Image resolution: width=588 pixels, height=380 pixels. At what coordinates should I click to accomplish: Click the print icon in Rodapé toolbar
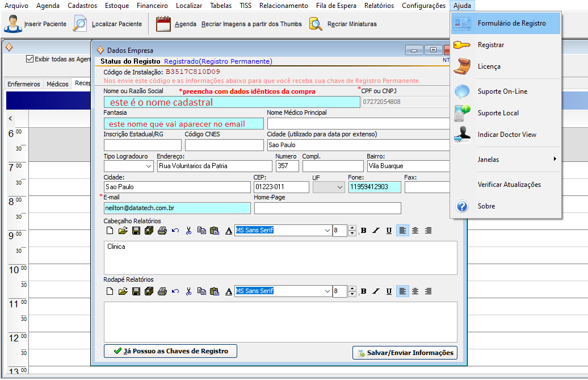coord(162,291)
